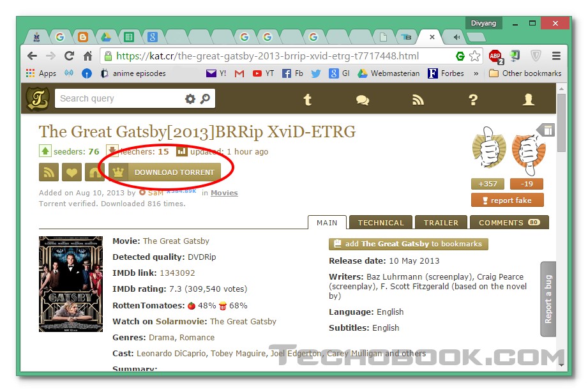Image resolution: width=588 pixels, height=392 pixels.
Task: Open Romance genre link
Action: pos(197,338)
